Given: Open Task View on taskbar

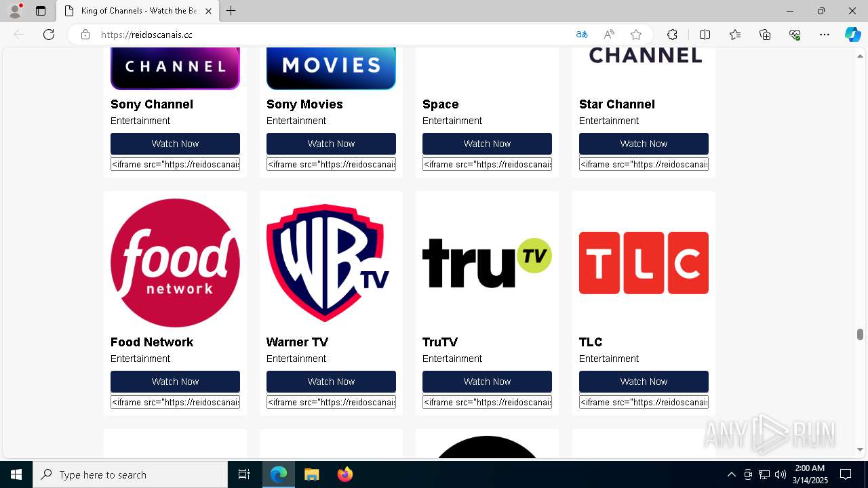Looking at the screenshot, I should [244, 474].
